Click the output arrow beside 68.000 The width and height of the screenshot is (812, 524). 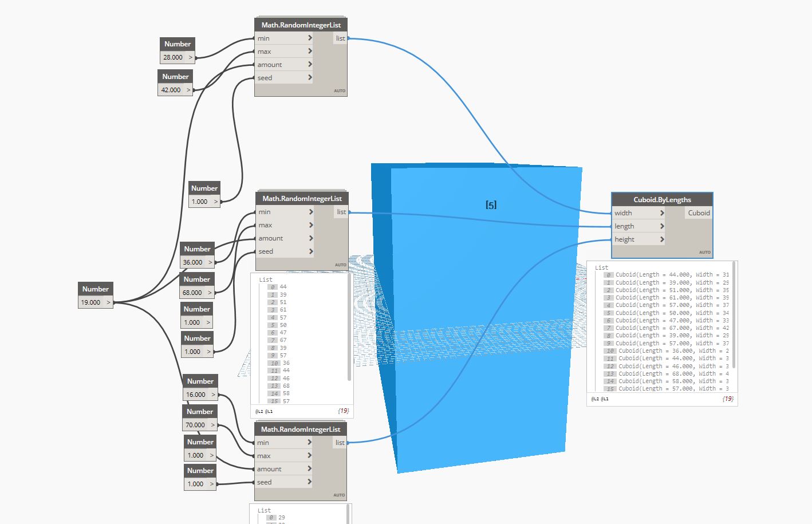210,293
